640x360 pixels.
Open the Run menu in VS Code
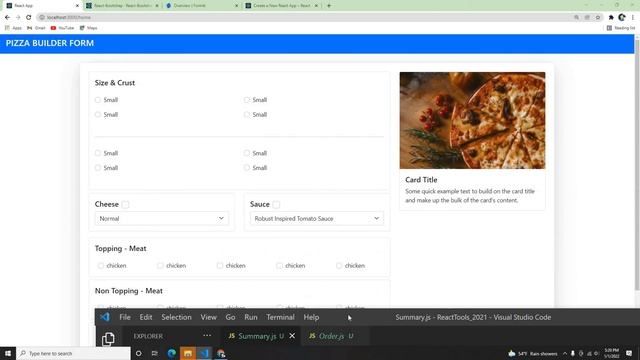tap(251, 317)
